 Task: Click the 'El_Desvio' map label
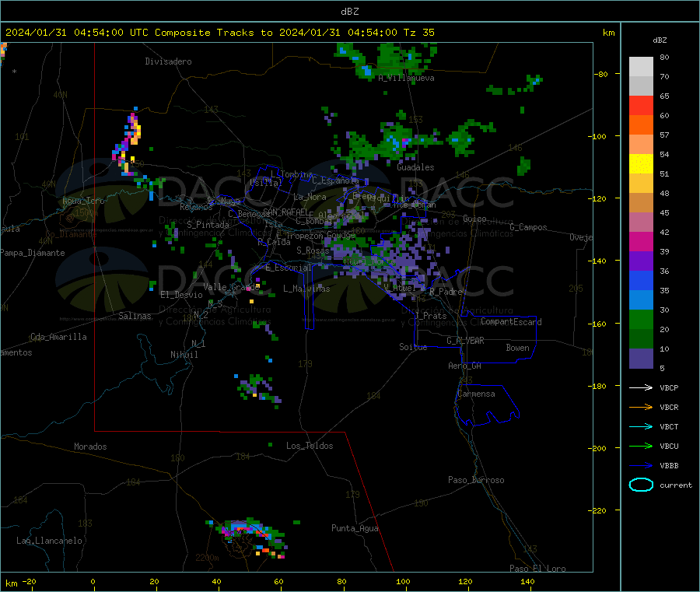tap(181, 295)
